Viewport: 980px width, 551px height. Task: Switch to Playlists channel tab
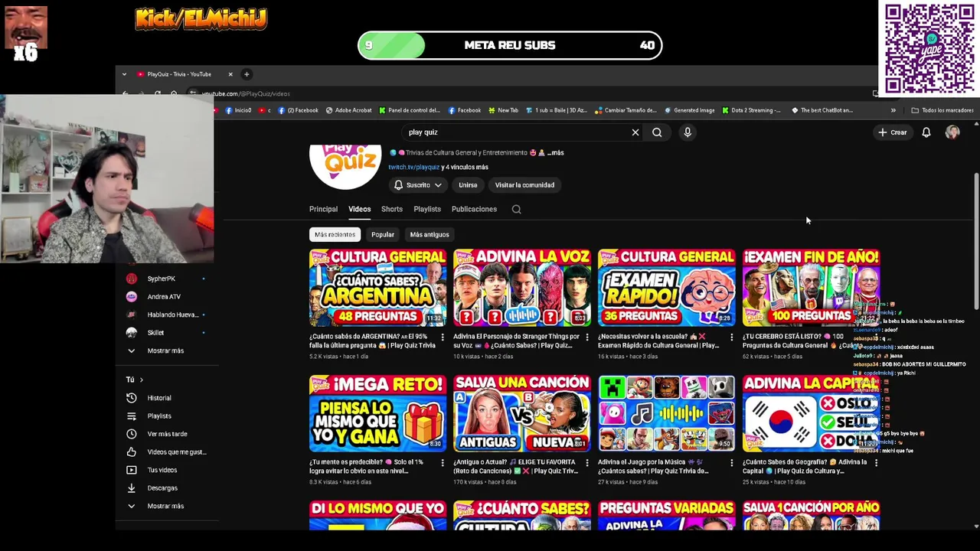pos(427,209)
